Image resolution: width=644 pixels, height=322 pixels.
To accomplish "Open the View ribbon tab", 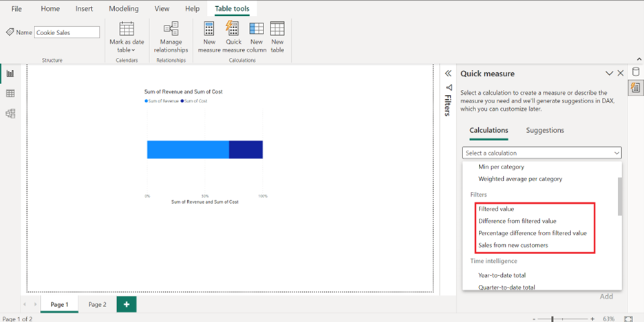I will click(x=162, y=9).
